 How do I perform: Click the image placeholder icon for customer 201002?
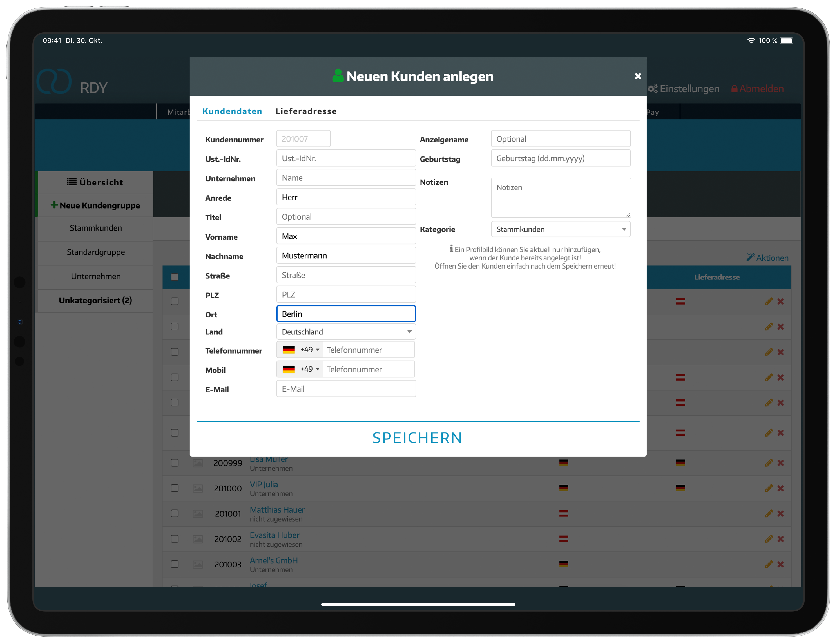(198, 539)
